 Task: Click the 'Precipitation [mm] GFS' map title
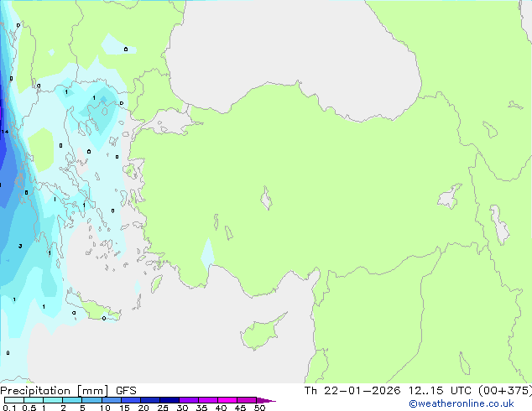[68, 391]
